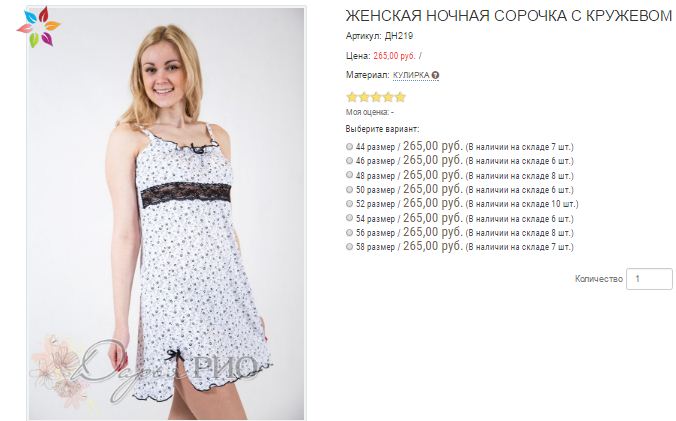676x421 pixels.
Task: Rate the product with the third star
Action: pos(376,97)
